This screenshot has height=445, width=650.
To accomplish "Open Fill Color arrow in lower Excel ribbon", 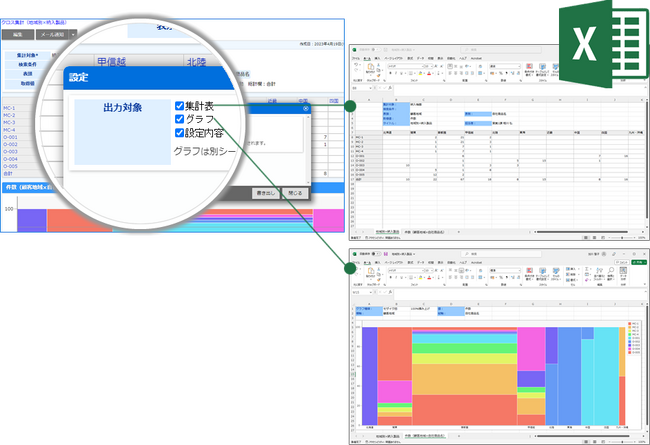I will click(424, 277).
